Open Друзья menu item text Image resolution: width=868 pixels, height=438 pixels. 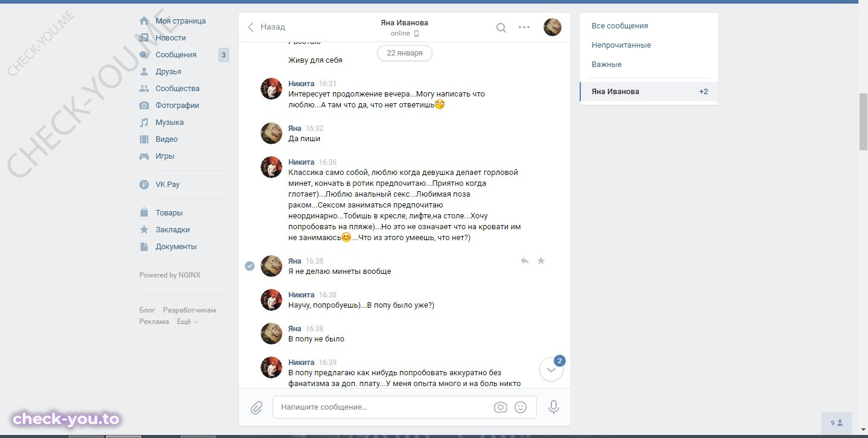tap(168, 71)
